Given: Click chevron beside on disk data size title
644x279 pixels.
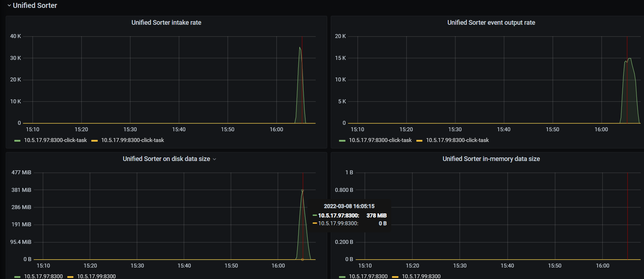Looking at the screenshot, I should click(214, 159).
